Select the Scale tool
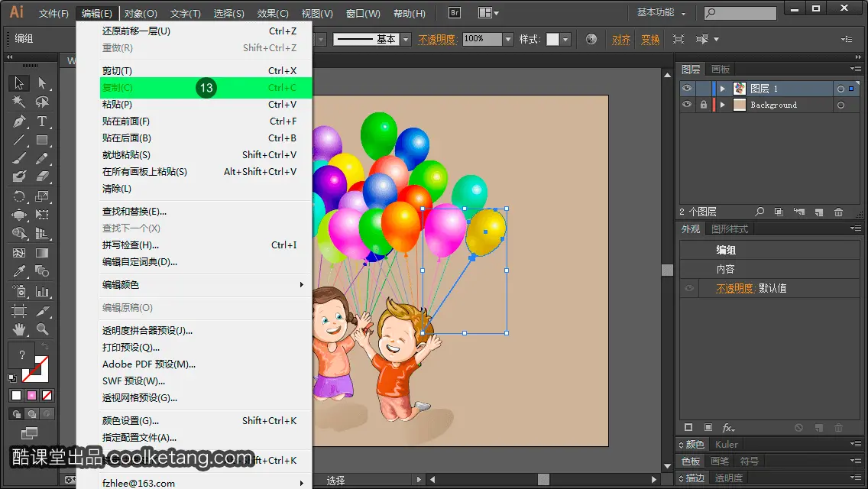This screenshot has width=868, height=489. [x=42, y=196]
